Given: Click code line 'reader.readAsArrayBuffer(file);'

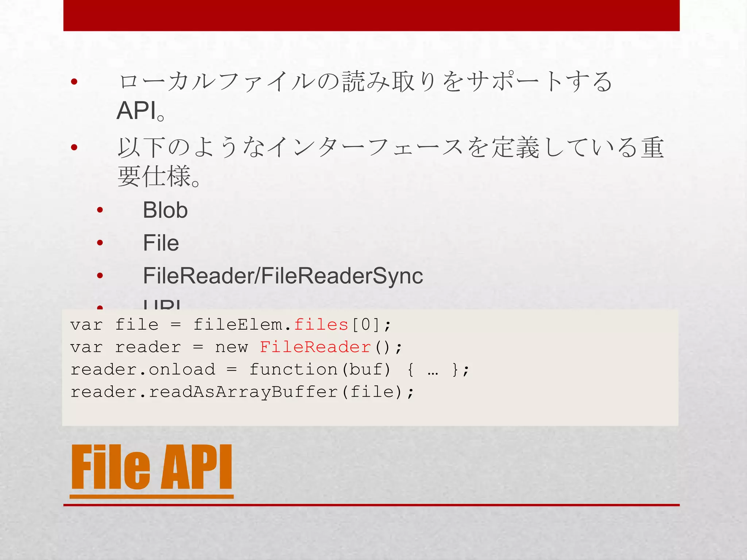Looking at the screenshot, I should coord(242,392).
